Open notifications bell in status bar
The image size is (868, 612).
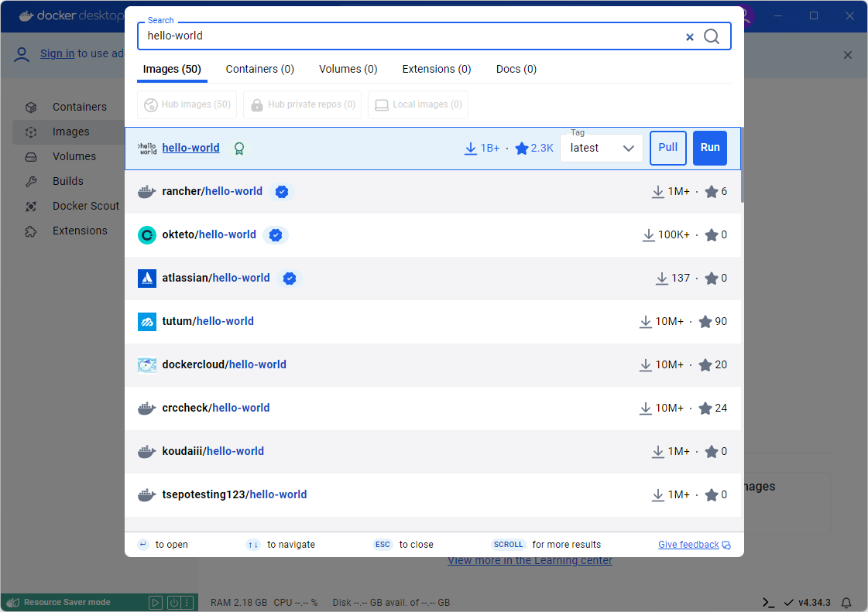click(846, 603)
